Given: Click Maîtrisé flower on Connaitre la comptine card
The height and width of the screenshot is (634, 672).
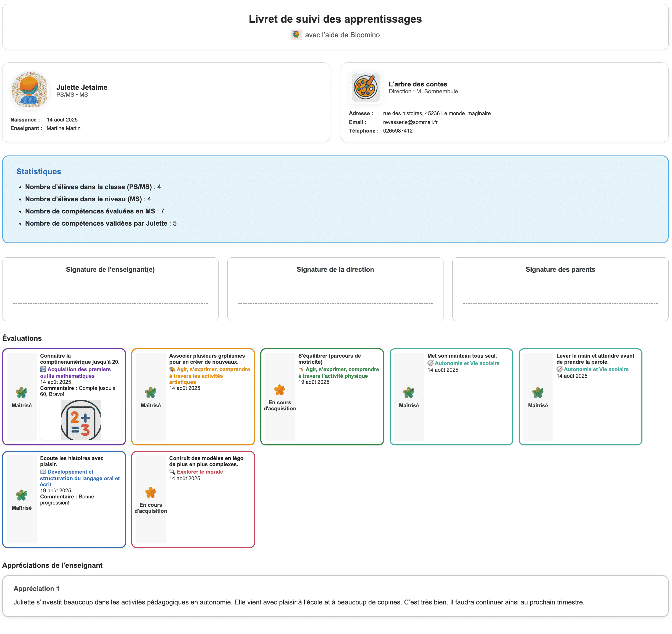Looking at the screenshot, I should click(22, 392).
